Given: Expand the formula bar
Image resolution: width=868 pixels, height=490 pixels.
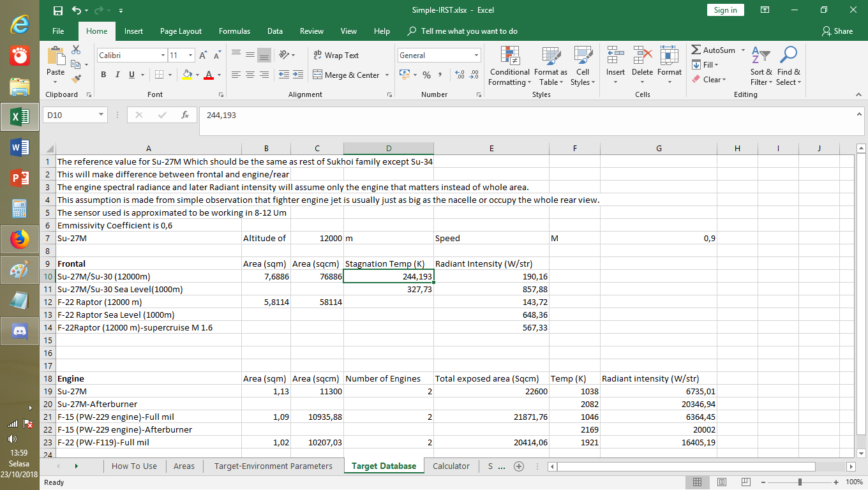Looking at the screenshot, I should [859, 114].
